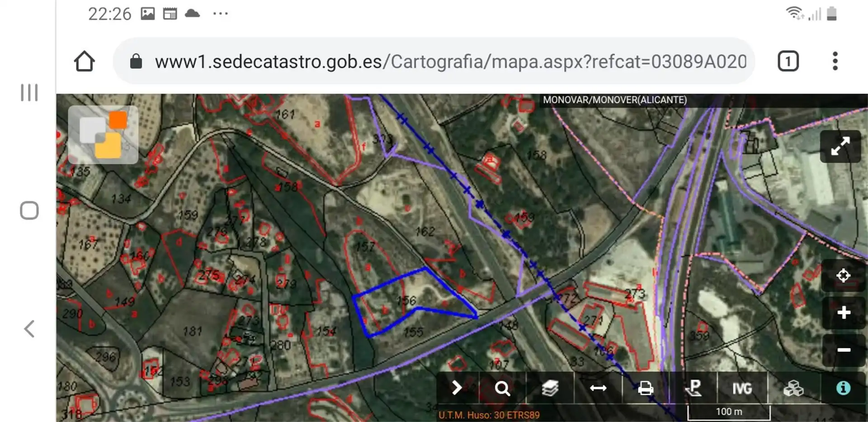The width and height of the screenshot is (868, 422).
Task: Expand the map toolbar chevron arrow
Action: click(457, 388)
